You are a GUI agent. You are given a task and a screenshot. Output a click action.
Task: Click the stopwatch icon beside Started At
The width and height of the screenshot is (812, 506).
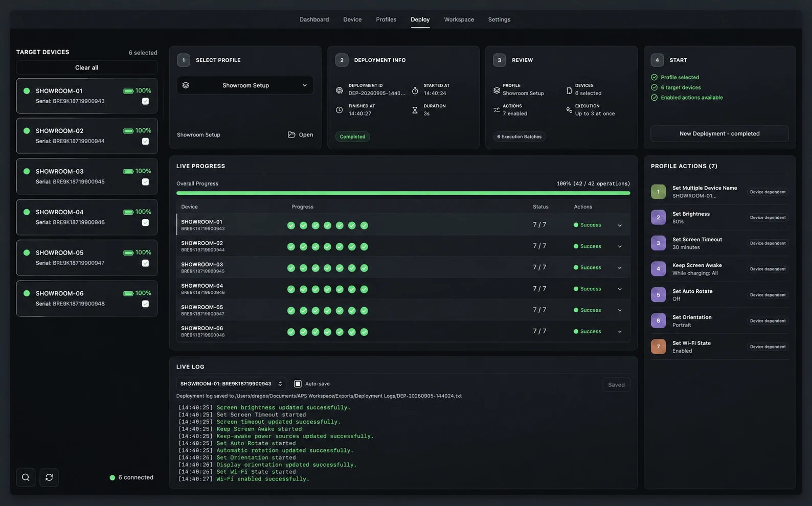(415, 90)
